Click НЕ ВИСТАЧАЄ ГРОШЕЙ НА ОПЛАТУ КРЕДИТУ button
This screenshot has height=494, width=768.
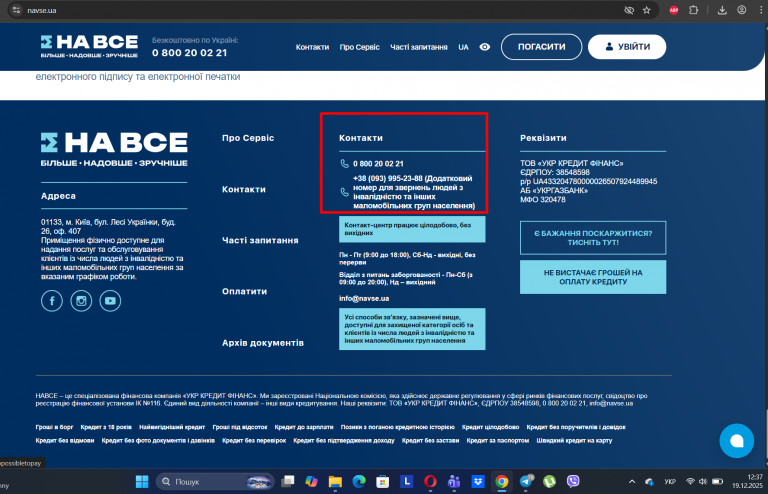click(593, 277)
